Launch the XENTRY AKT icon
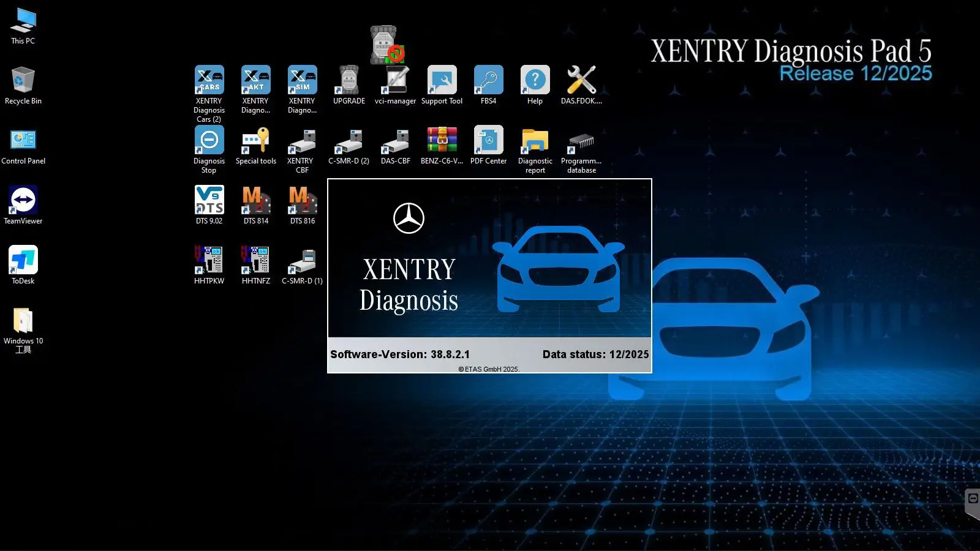The image size is (980, 551). point(255,80)
